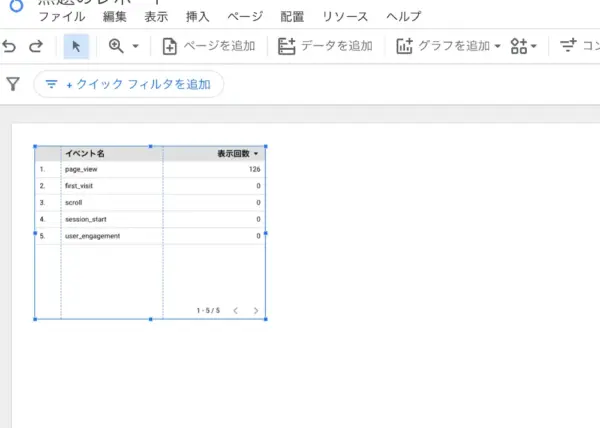Click the value 126 in the table

[254, 169]
